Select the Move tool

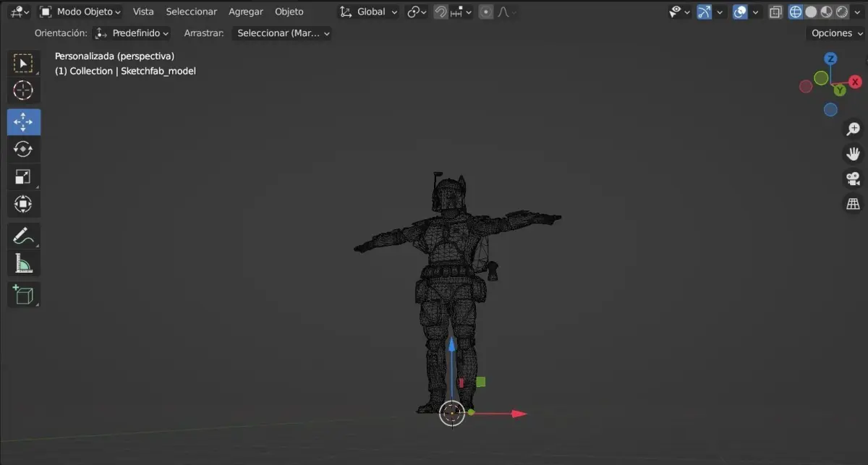[x=24, y=121]
